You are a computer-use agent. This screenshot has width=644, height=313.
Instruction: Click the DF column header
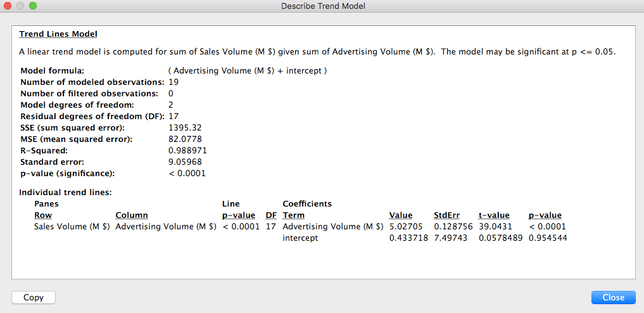pos(271,215)
